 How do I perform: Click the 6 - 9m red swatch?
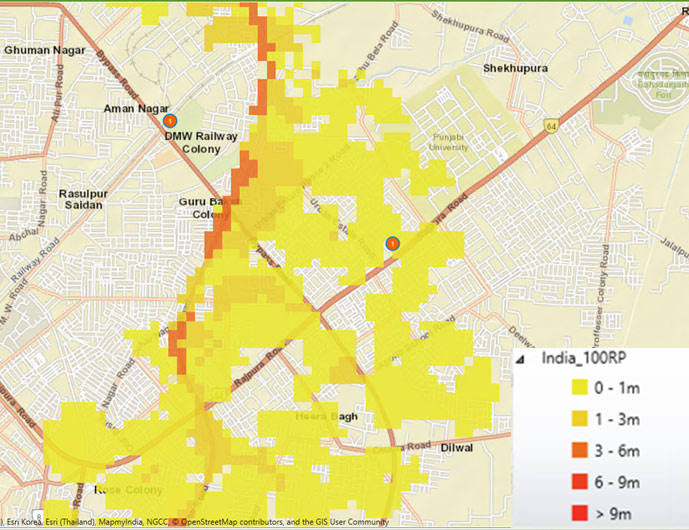(x=579, y=482)
